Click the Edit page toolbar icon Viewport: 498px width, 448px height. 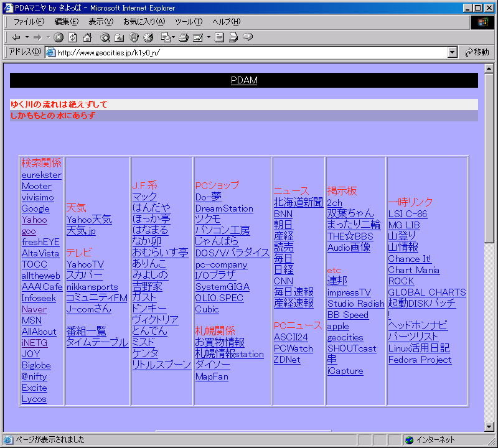198,37
